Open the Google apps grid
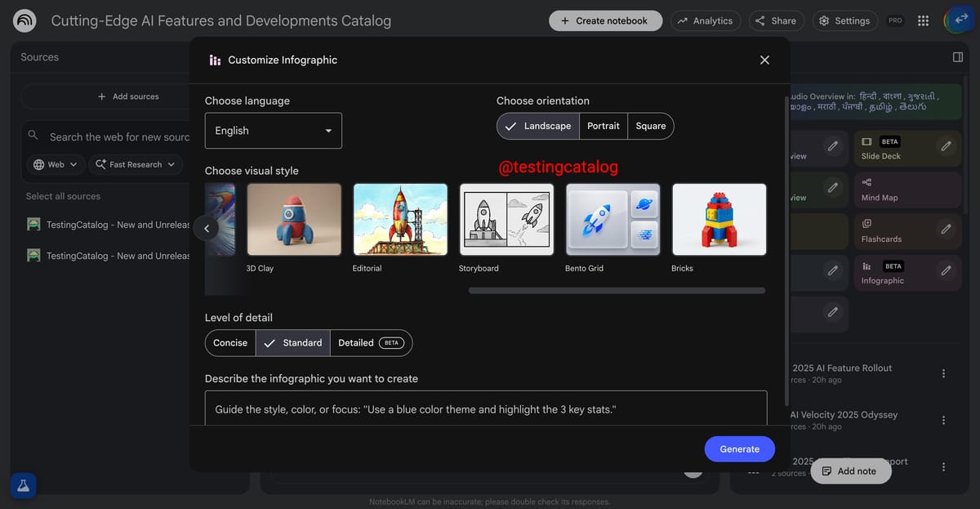Screen dimensions: 980x509 coord(923,20)
